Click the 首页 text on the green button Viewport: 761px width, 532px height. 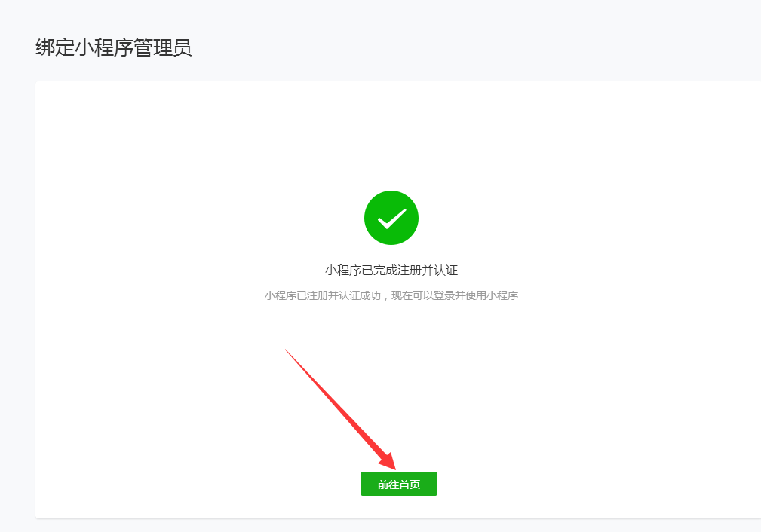pos(409,484)
